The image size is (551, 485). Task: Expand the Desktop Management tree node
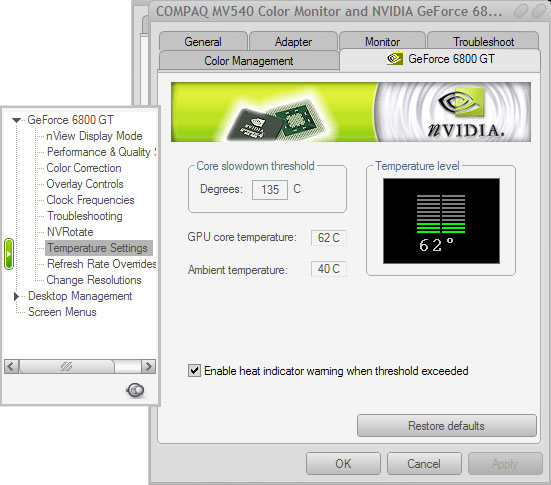click(16, 296)
